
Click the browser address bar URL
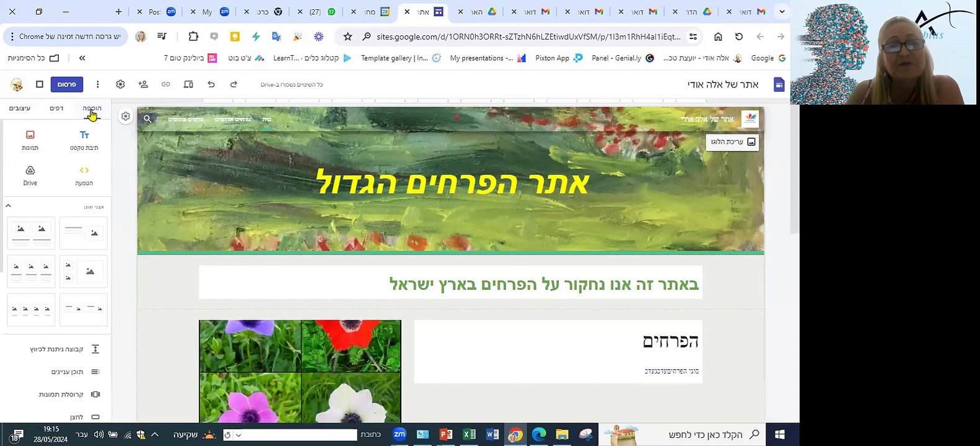(528, 37)
